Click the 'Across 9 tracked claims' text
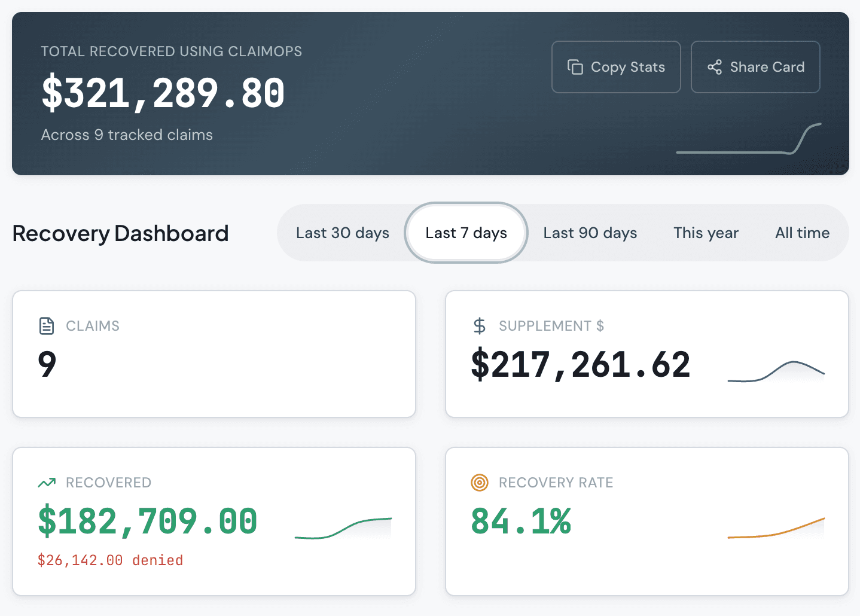Screen dimensions: 860x616 pos(127,135)
